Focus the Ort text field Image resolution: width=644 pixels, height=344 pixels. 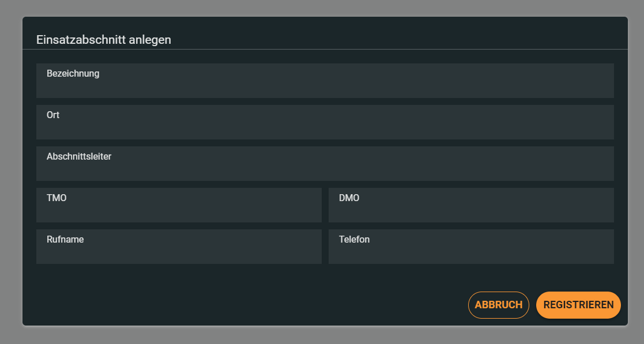pyautogui.click(x=325, y=127)
